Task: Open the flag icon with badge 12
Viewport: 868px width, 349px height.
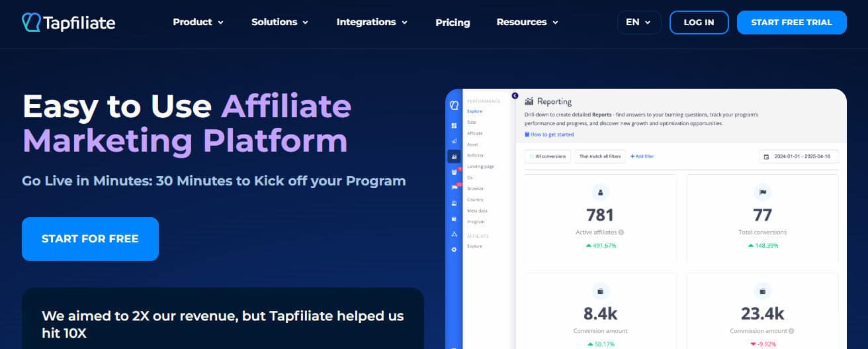Action: 454,187
